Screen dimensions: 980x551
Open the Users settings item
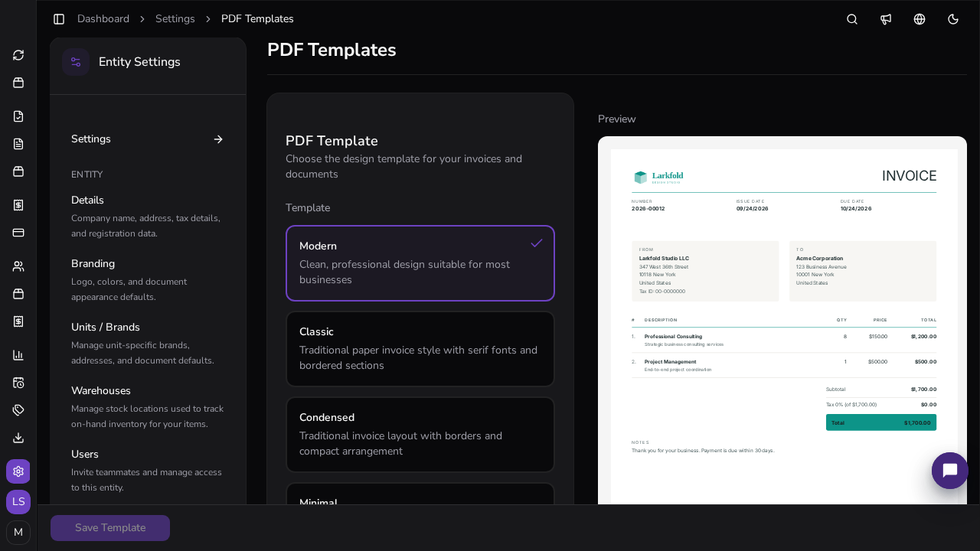[148, 471]
